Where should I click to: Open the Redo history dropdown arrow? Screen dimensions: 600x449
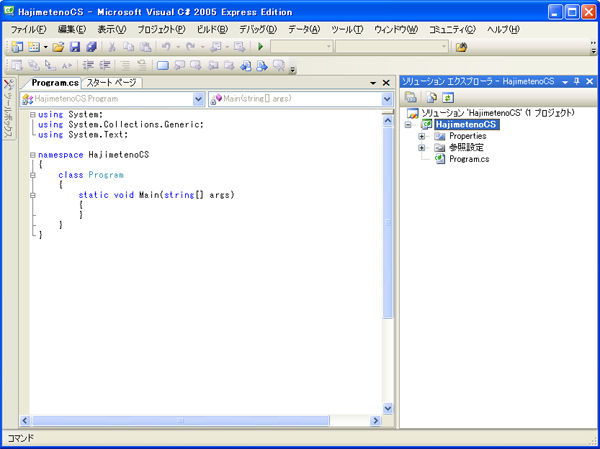[203, 47]
